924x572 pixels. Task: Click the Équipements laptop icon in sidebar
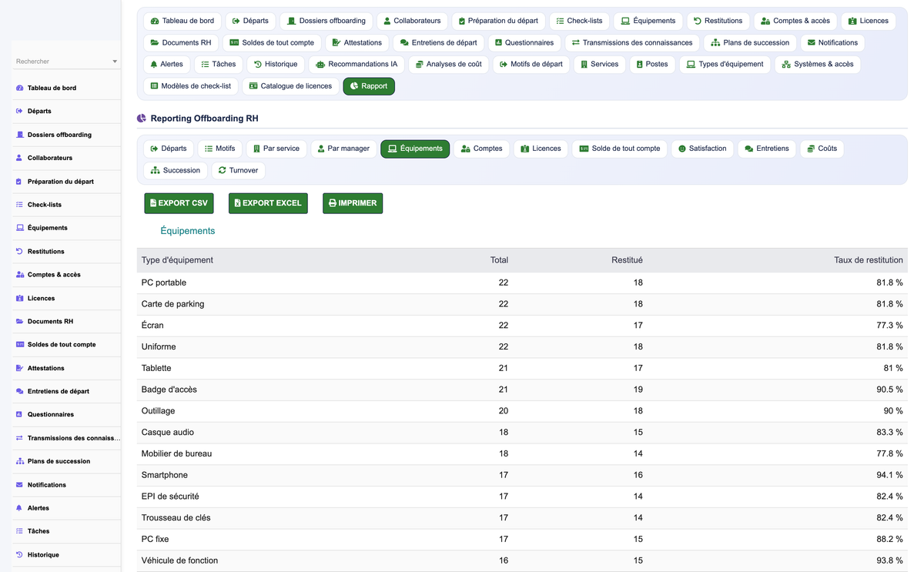[x=19, y=228]
